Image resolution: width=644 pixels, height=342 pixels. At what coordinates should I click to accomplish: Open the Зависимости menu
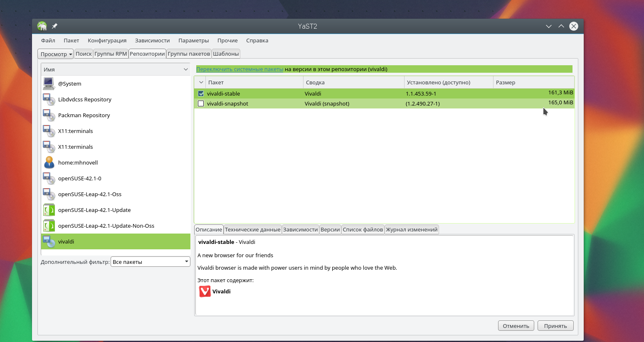click(x=152, y=40)
